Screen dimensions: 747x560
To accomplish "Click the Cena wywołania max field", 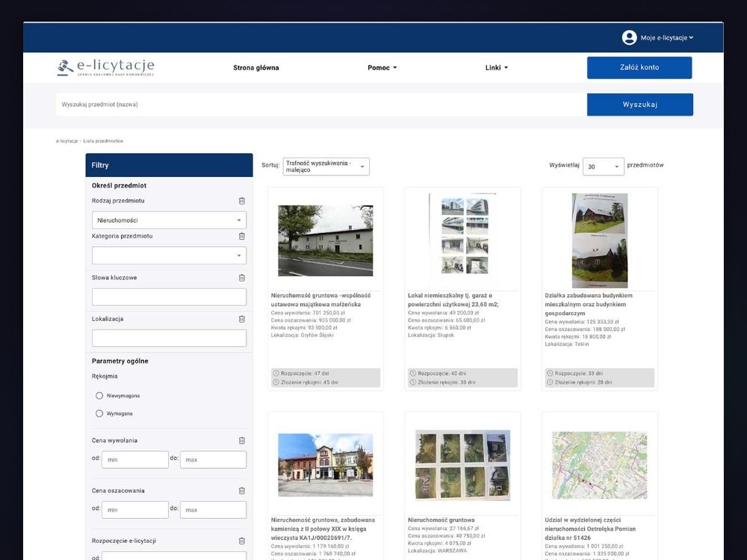I will pos(214,459).
